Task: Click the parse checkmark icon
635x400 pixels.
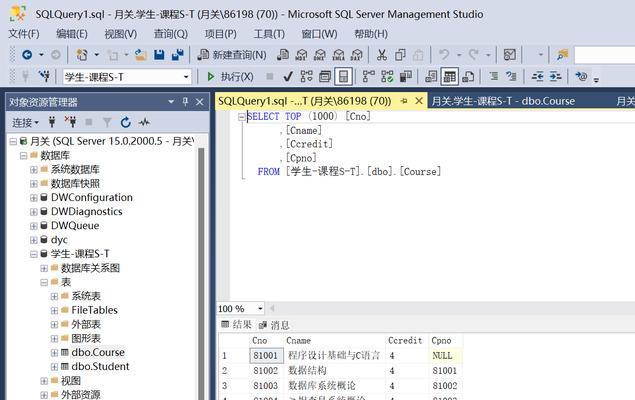Action: pyautogui.click(x=288, y=77)
